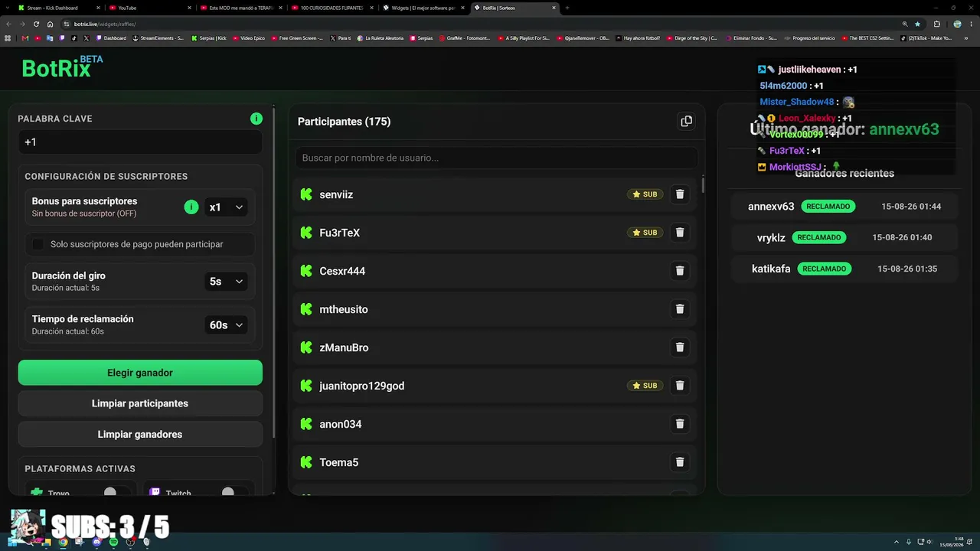Bookmark page with the star icon in address bar
The image size is (980, 551).
[917, 24]
